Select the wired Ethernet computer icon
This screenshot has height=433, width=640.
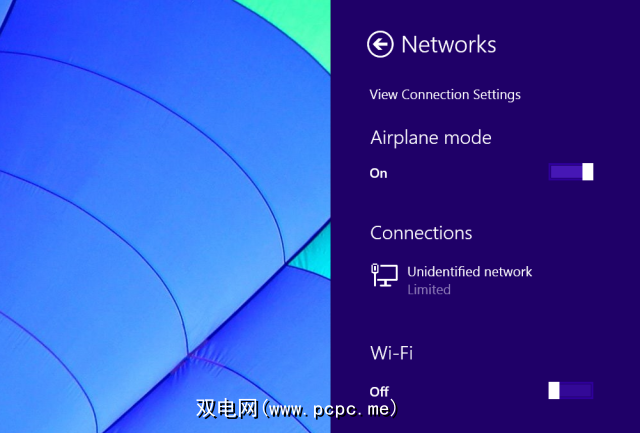pyautogui.click(x=384, y=275)
